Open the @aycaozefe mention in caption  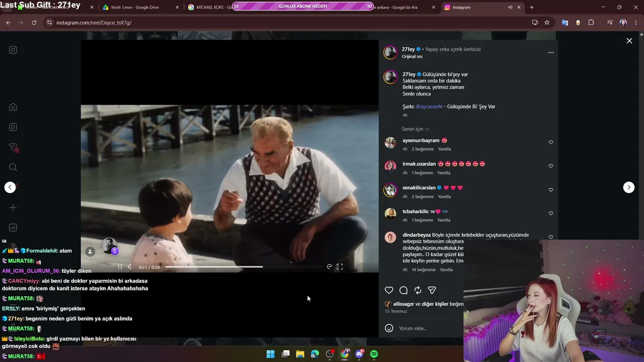pyautogui.click(x=429, y=107)
